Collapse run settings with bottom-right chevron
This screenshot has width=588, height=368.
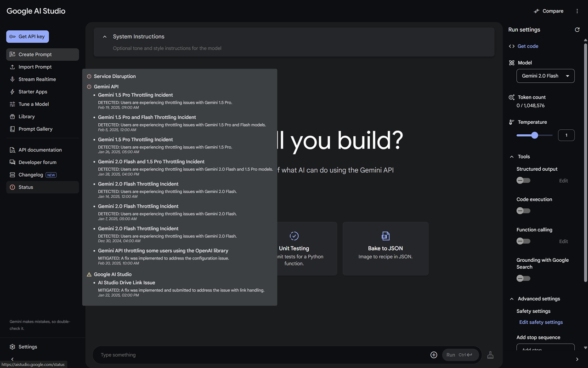tap(577, 359)
